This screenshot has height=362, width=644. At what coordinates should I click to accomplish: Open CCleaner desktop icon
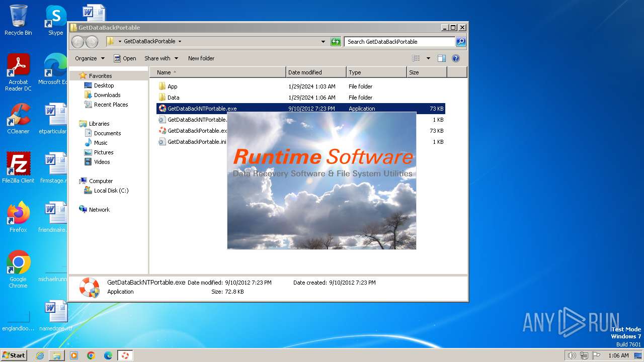(x=18, y=119)
